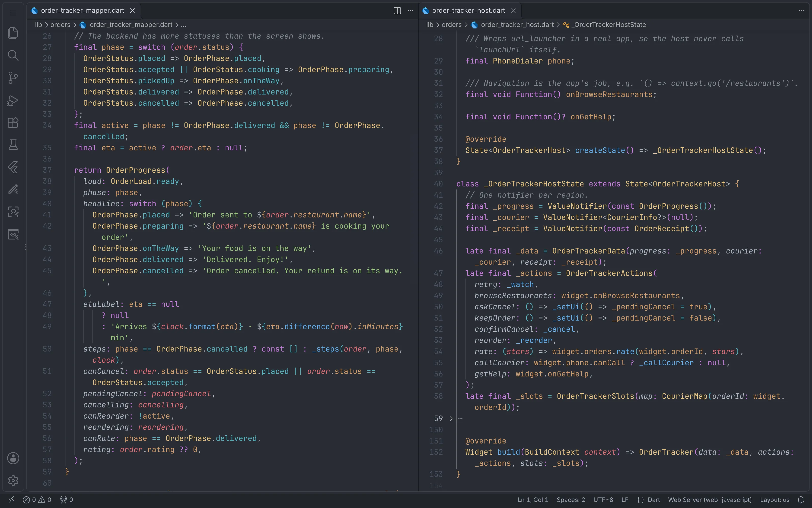The width and height of the screenshot is (812, 508).
Task: Click 'createState()' in the right editor
Action: click(605, 151)
